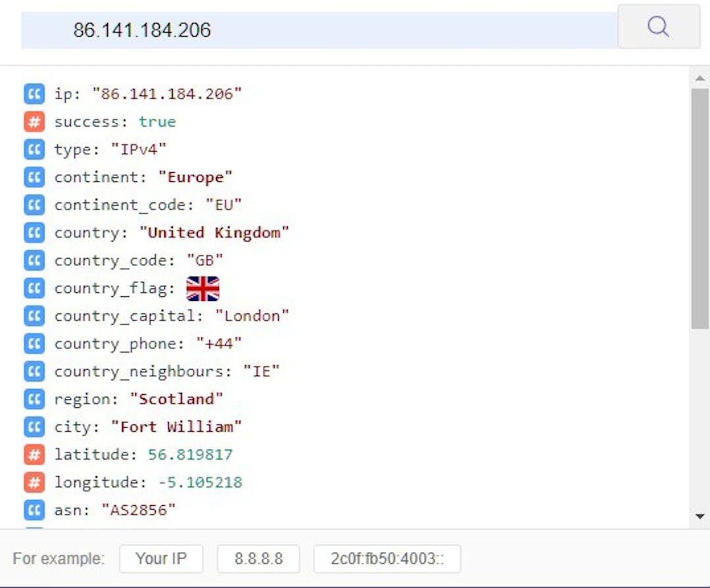
Task: Click the UK flag image
Action: click(x=203, y=289)
